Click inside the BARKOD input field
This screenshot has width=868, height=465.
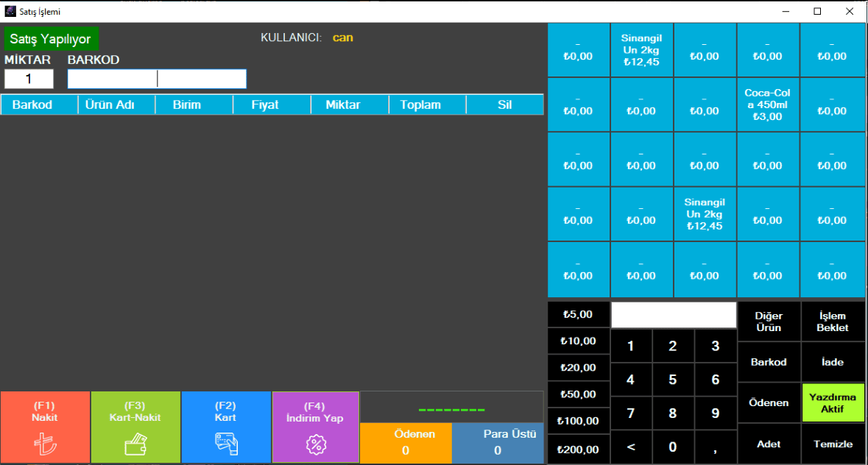pyautogui.click(x=157, y=79)
